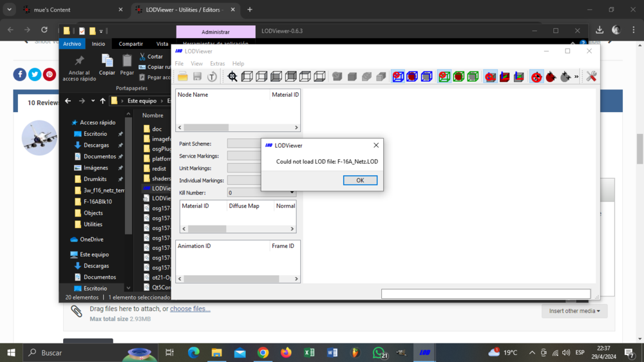The width and height of the screenshot is (644, 362).
Task: Click the fourth gray shaded cube icon
Action: (381, 77)
